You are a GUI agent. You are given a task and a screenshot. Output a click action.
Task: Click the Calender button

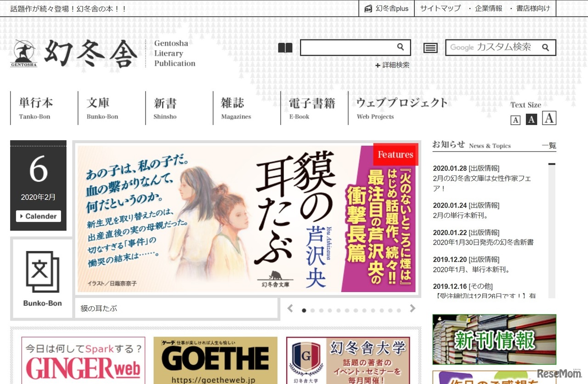pos(39,216)
